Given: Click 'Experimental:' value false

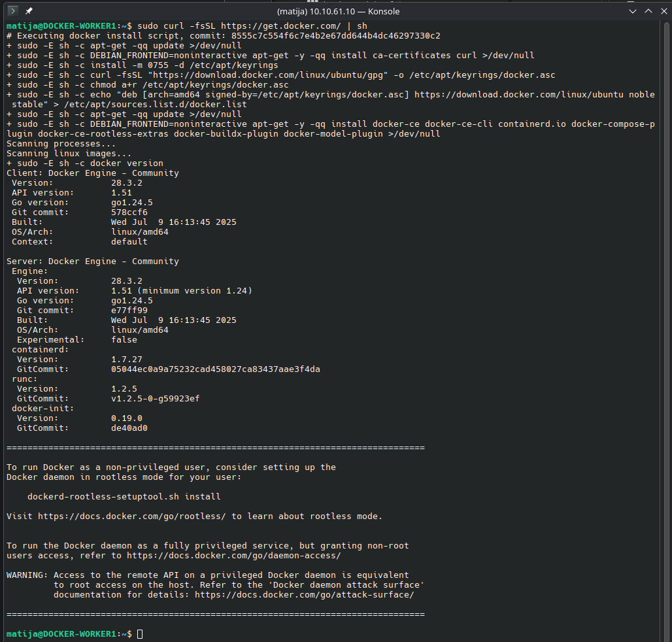Looking at the screenshot, I should coord(124,340).
